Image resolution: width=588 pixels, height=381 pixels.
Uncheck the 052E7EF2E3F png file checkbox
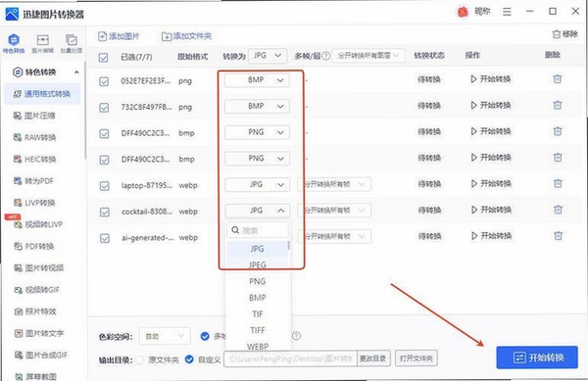(x=104, y=81)
